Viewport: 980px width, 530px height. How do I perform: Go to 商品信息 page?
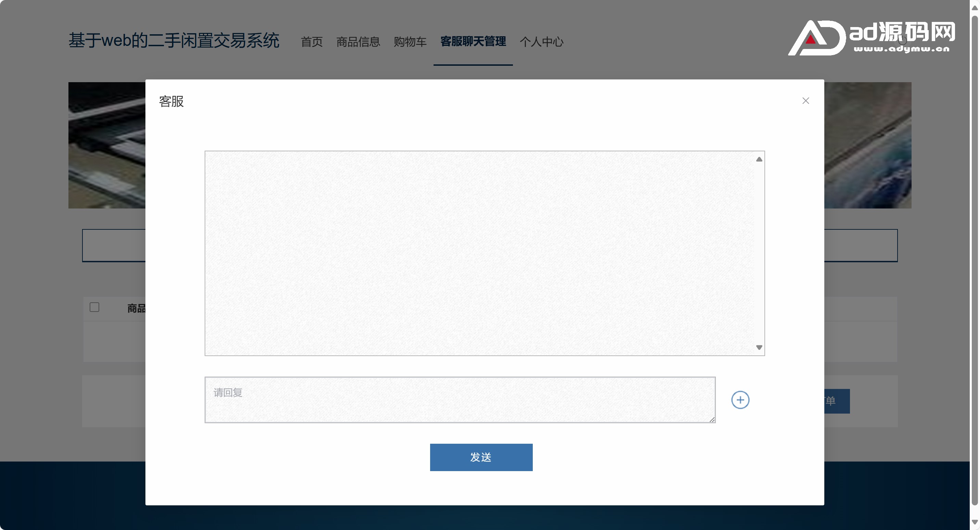pyautogui.click(x=358, y=41)
